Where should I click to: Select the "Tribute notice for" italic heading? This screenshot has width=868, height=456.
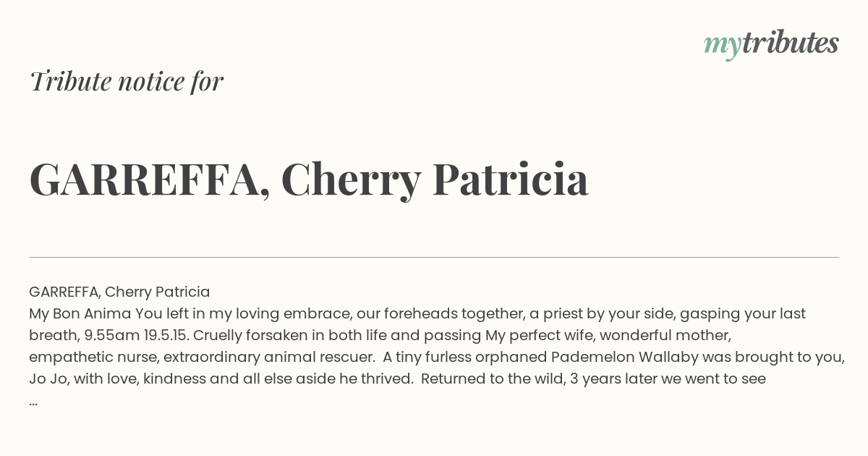[127, 82]
